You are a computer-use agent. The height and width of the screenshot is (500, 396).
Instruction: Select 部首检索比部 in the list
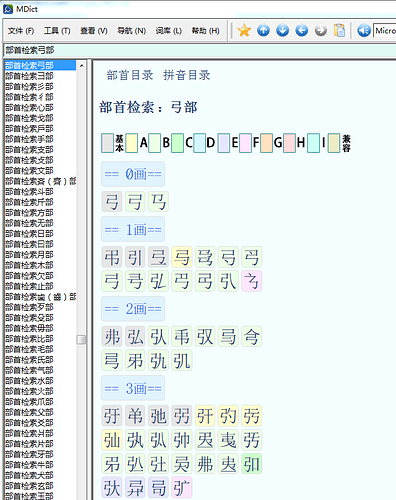coord(40,339)
